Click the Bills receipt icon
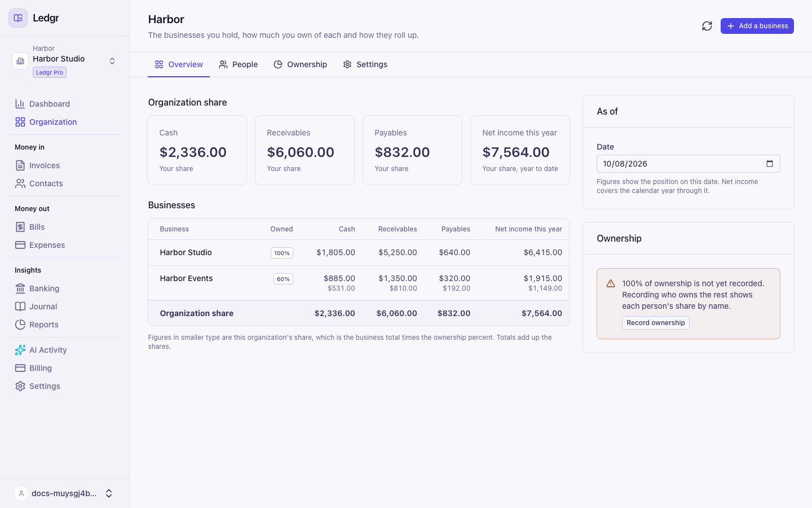Viewport: 812px width, 508px height. click(x=20, y=227)
